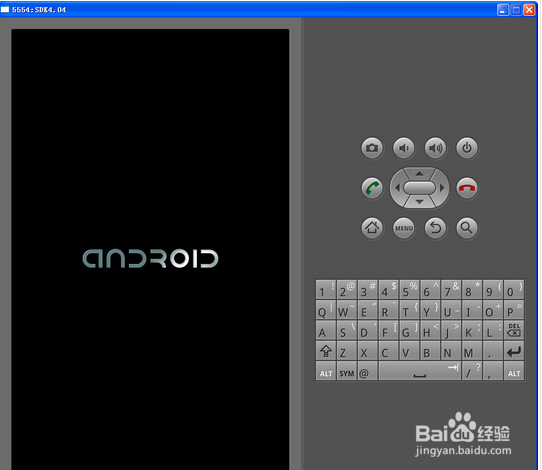Screen dimensions: 542x470
Task: Click the 3 # key
Action: pos(367,289)
